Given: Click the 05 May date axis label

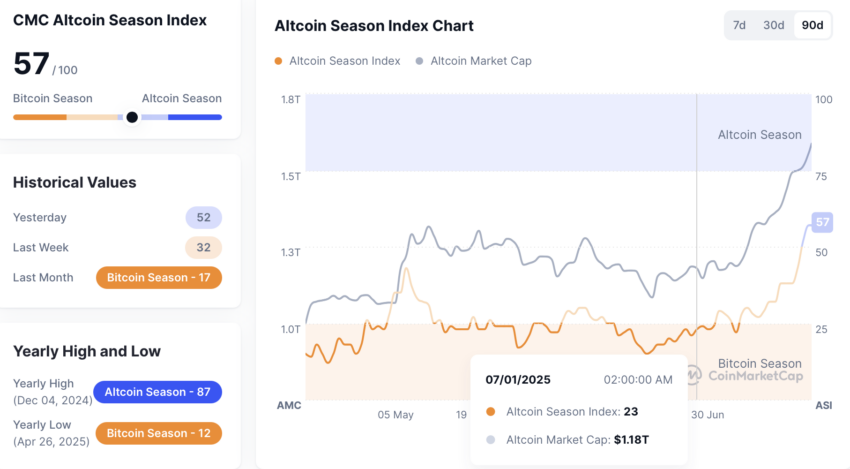Looking at the screenshot, I should 395,415.
